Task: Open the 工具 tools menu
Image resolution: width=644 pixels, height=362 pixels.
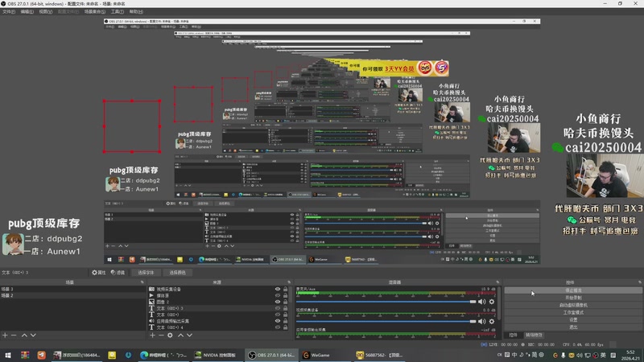Action: [117, 11]
